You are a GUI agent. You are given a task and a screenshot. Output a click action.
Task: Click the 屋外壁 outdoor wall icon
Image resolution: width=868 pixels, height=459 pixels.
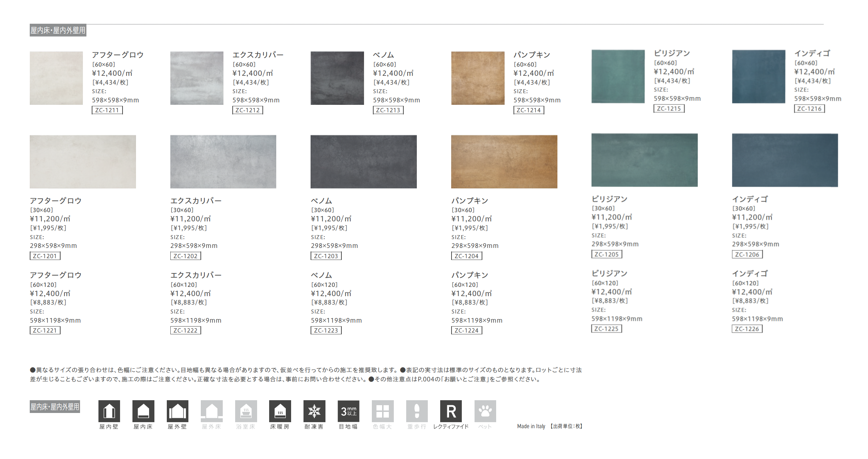coord(177,411)
